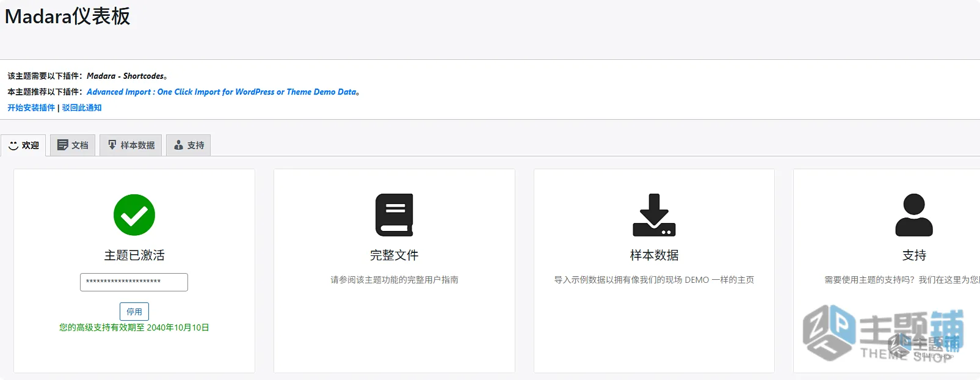The image size is (980, 380).
Task: Click the masked license key field
Action: pos(134,282)
